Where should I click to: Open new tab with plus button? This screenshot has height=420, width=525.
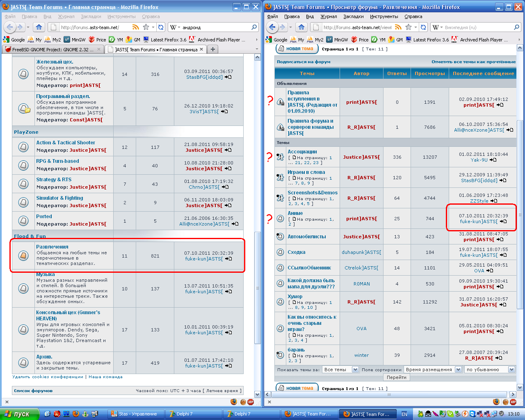(212, 49)
